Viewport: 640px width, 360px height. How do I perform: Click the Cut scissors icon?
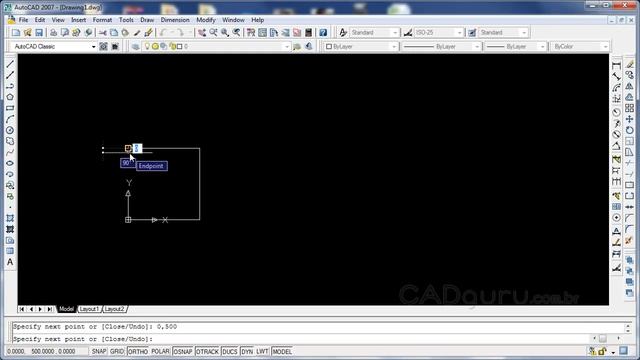[x=103, y=33]
